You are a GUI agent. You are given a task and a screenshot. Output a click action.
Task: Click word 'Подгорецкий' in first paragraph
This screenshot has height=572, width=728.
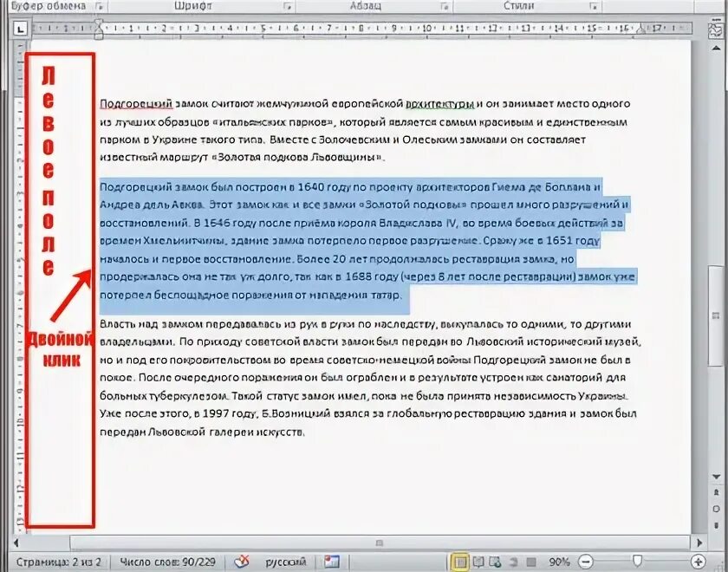[x=136, y=104]
